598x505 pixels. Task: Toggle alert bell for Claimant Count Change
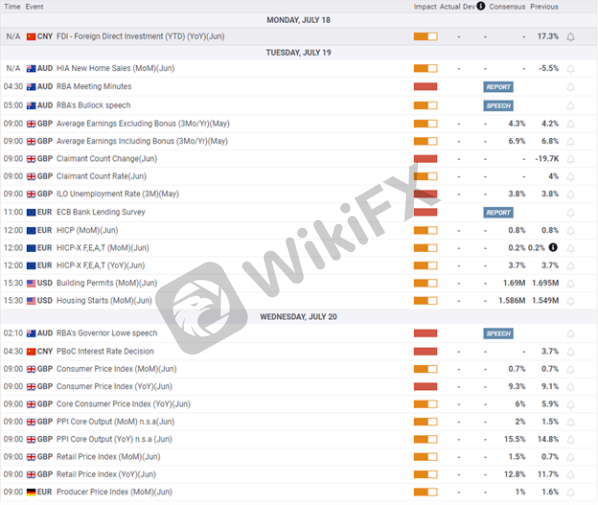[570, 159]
